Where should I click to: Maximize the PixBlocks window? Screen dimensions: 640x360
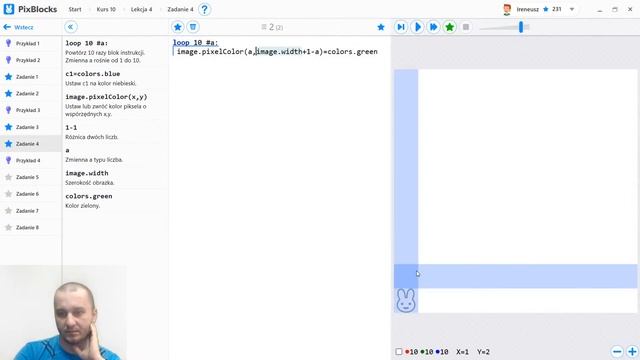point(615,9)
